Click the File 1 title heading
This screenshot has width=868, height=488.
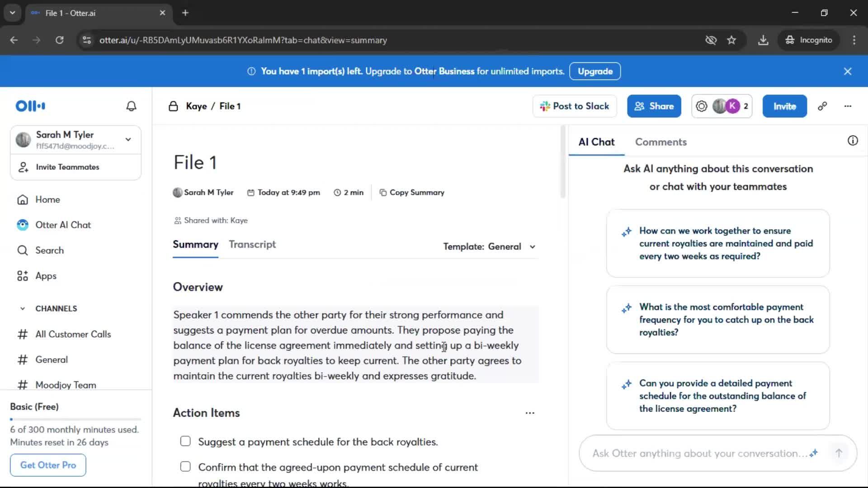point(195,162)
